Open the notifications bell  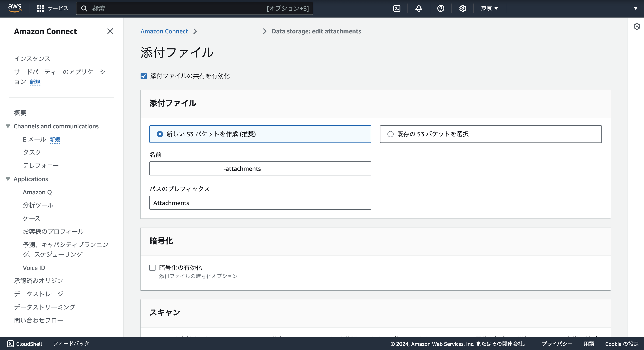click(418, 8)
